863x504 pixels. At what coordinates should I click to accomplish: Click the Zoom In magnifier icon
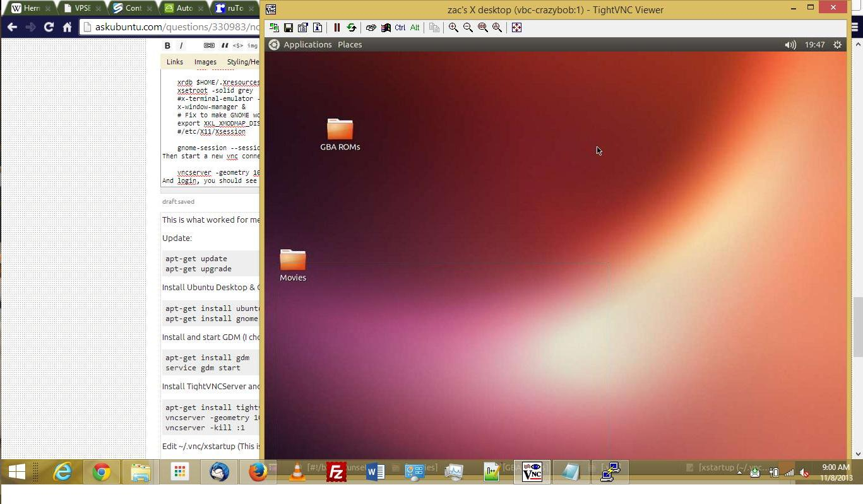point(453,28)
